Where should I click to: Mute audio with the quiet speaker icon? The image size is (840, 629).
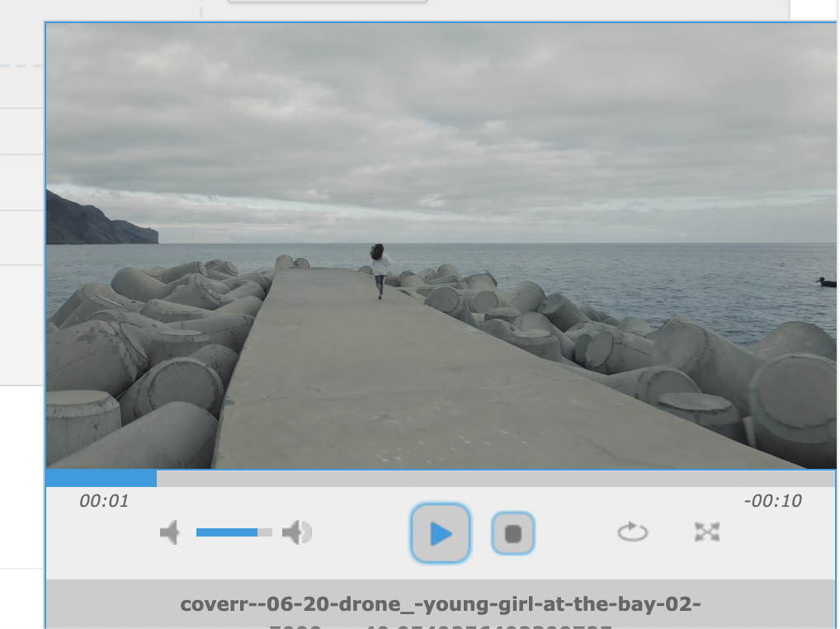pos(170,532)
